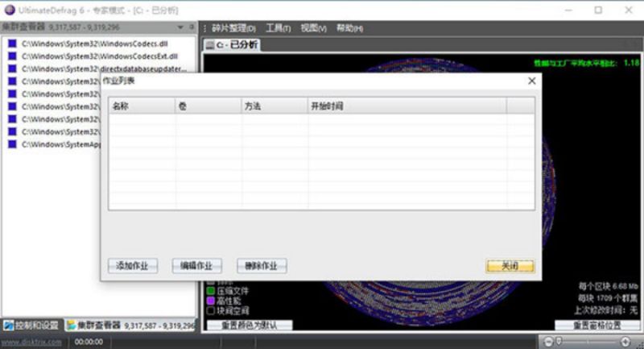Screen dimensions: 644x349
Task: Zoom out with the minus magnifier icon
Action: pyautogui.click(x=548, y=342)
